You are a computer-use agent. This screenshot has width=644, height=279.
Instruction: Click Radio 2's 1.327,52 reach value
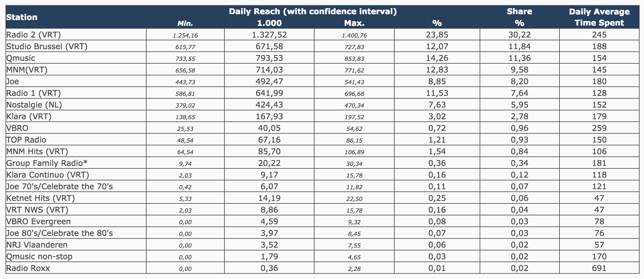click(x=269, y=35)
